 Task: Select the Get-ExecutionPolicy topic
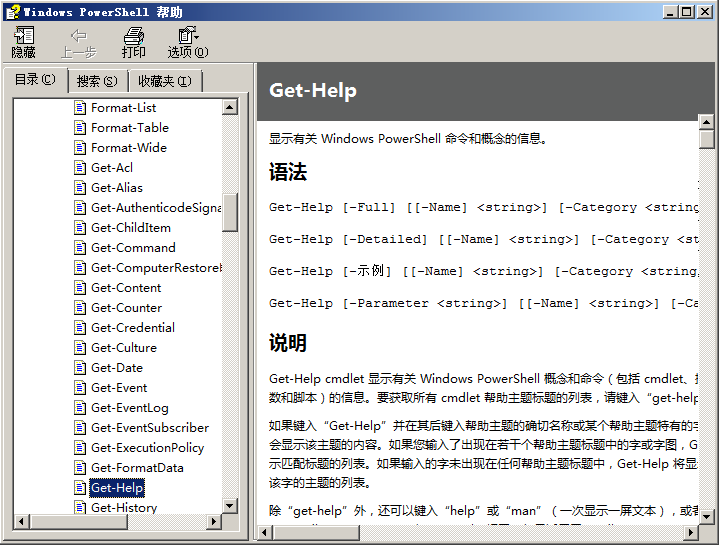pos(148,447)
